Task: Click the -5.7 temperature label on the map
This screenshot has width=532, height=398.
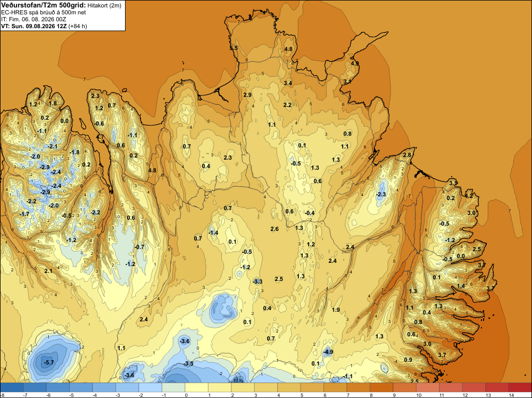Action: point(49,362)
